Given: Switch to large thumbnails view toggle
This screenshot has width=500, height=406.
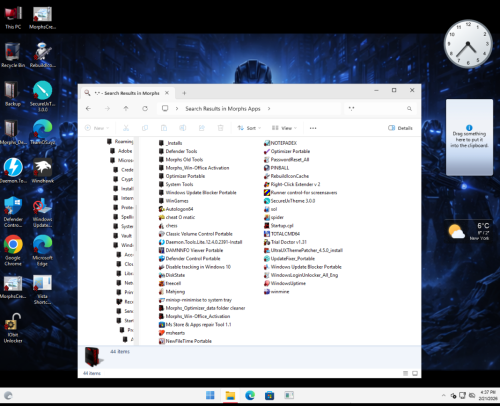Looking at the screenshot, I should (415, 373).
